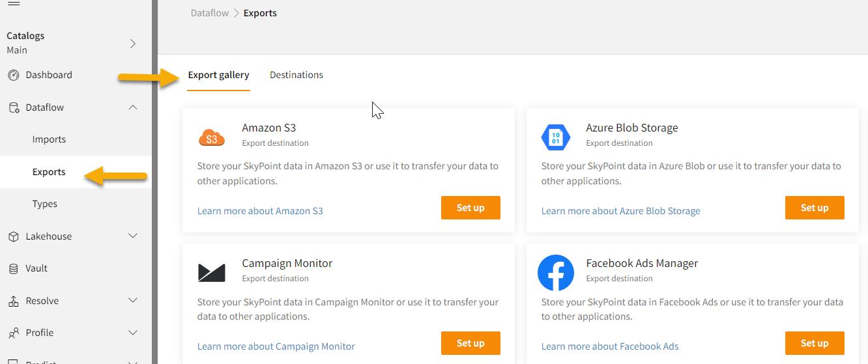Set up the Amazon S3 export
The width and height of the screenshot is (868, 364).
470,208
